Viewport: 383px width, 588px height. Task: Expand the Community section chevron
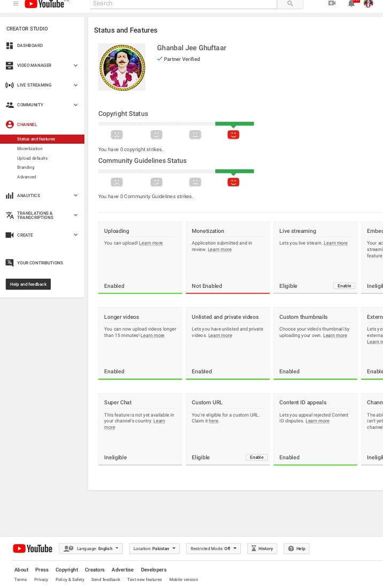tap(76, 105)
